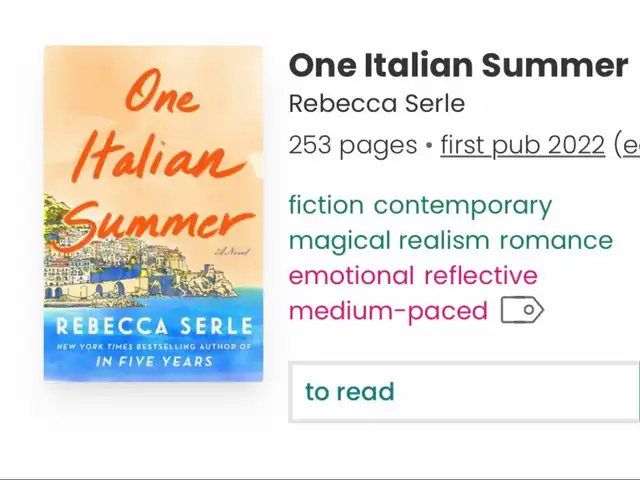The image size is (640, 480).
Task: Click 'In Five Years' text on the cover
Action: (x=154, y=361)
